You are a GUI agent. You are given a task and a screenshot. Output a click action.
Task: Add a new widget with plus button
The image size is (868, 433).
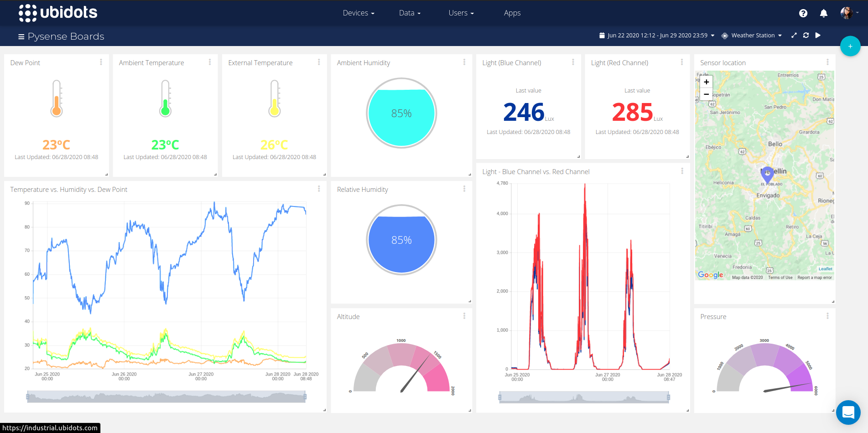pos(850,46)
